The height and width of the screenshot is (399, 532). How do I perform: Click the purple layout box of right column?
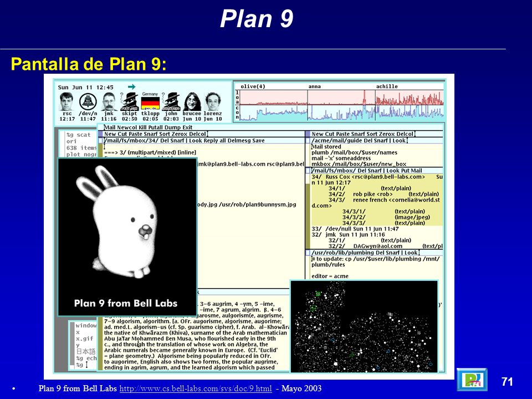pyautogui.click(x=308, y=134)
